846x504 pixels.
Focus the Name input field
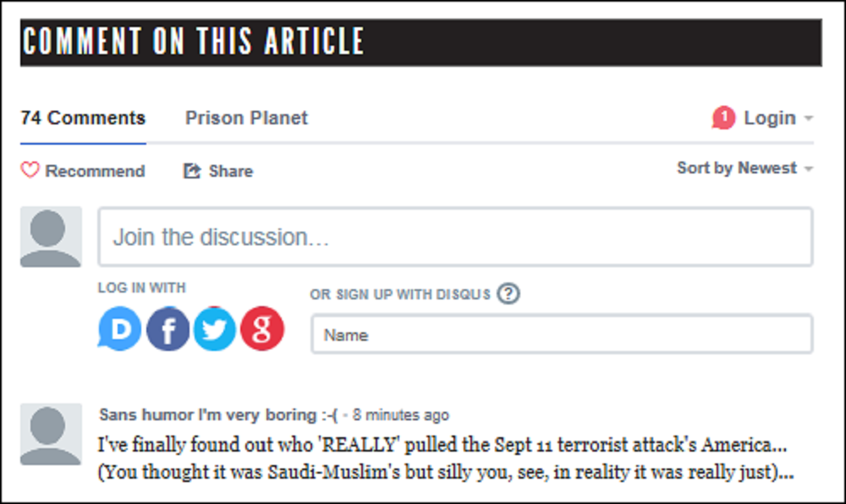562,335
